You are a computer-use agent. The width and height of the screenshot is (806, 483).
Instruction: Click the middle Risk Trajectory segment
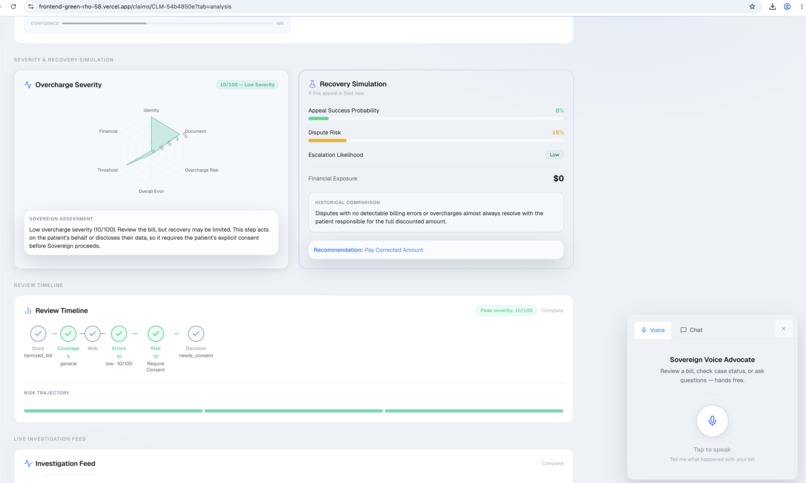[x=294, y=411]
